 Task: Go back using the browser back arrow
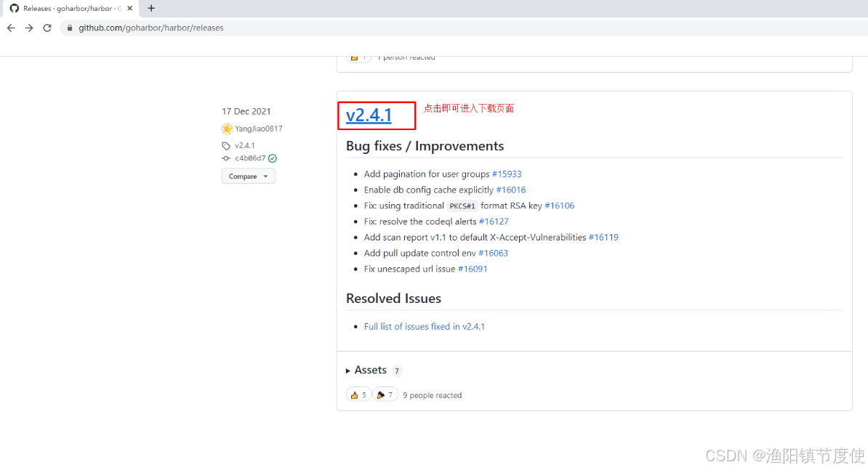click(x=11, y=28)
